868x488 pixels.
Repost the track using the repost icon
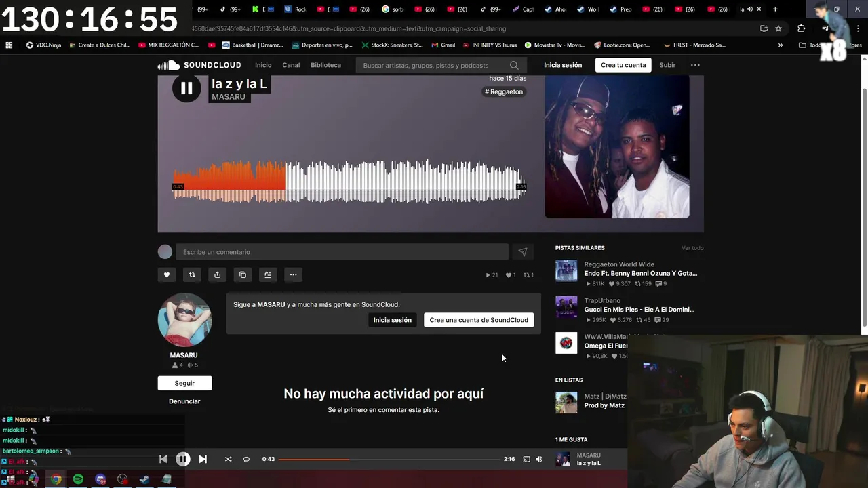192,274
